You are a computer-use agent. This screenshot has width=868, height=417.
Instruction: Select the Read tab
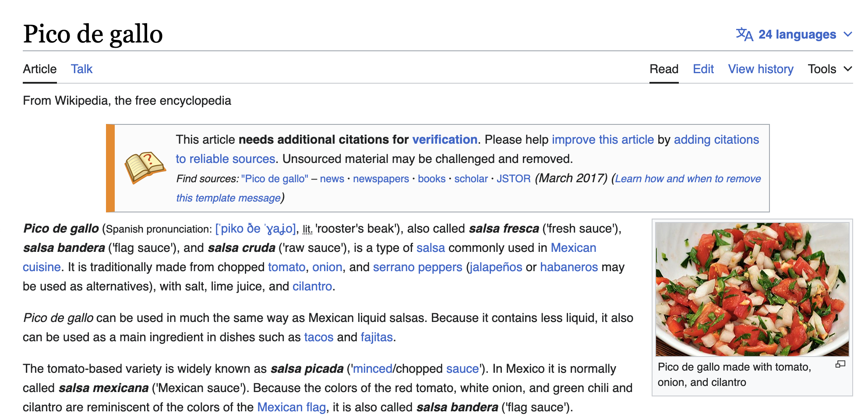[663, 69]
